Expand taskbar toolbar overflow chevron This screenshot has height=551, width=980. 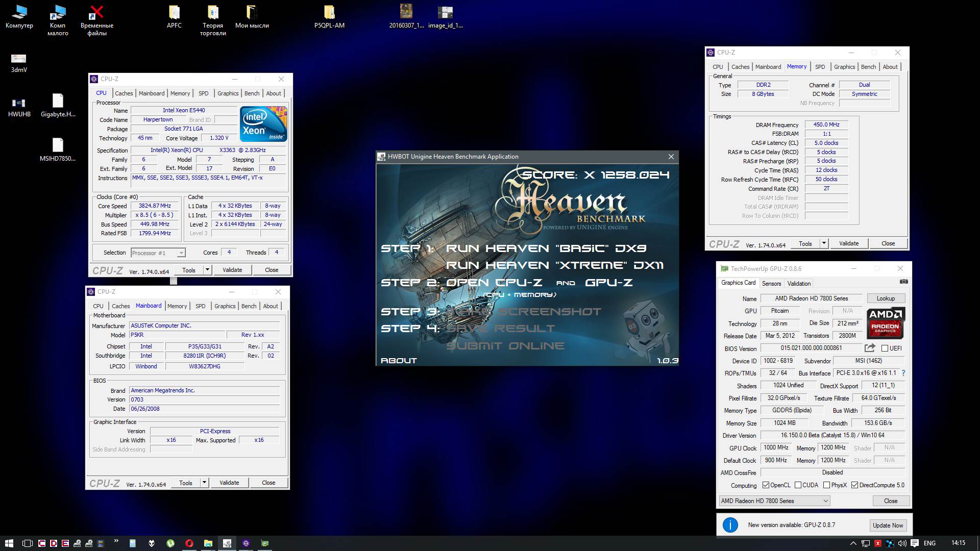(x=116, y=541)
